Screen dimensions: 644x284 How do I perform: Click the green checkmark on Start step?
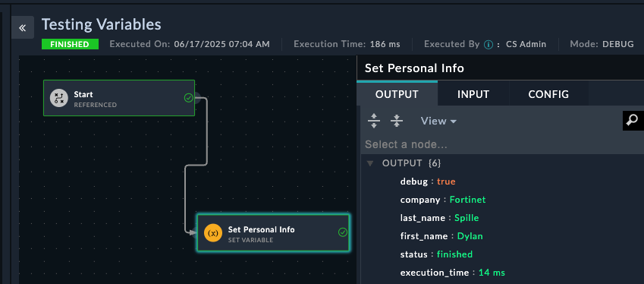[x=189, y=98]
